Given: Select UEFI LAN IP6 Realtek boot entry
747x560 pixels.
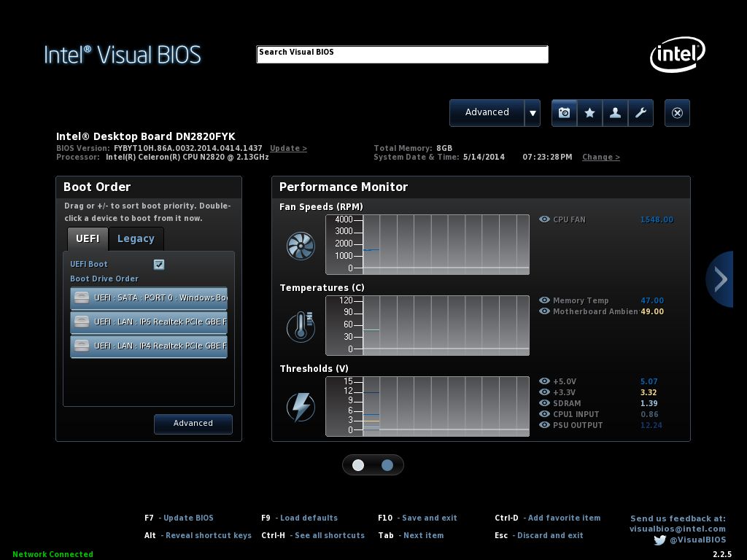Looking at the screenshot, I should click(x=149, y=322).
